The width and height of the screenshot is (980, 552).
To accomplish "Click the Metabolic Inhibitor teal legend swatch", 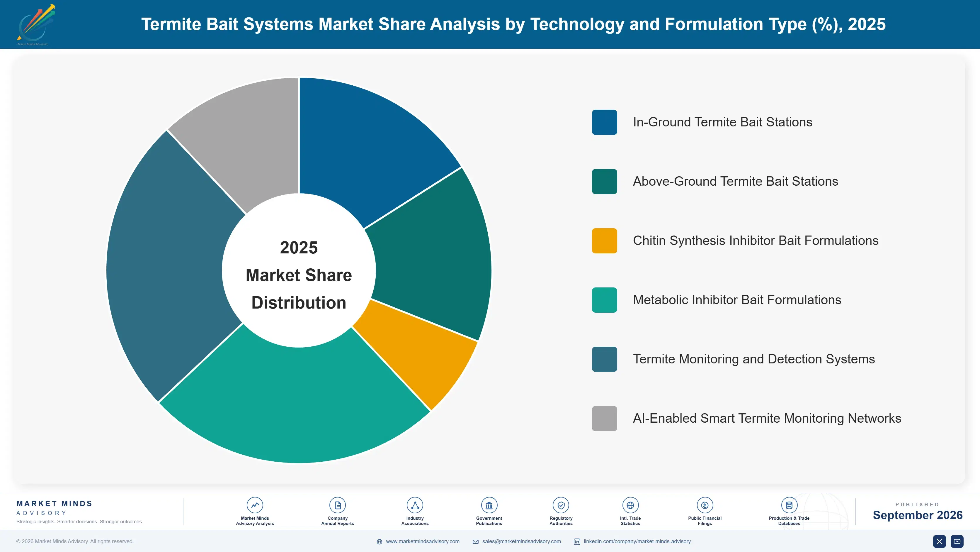I will point(604,300).
